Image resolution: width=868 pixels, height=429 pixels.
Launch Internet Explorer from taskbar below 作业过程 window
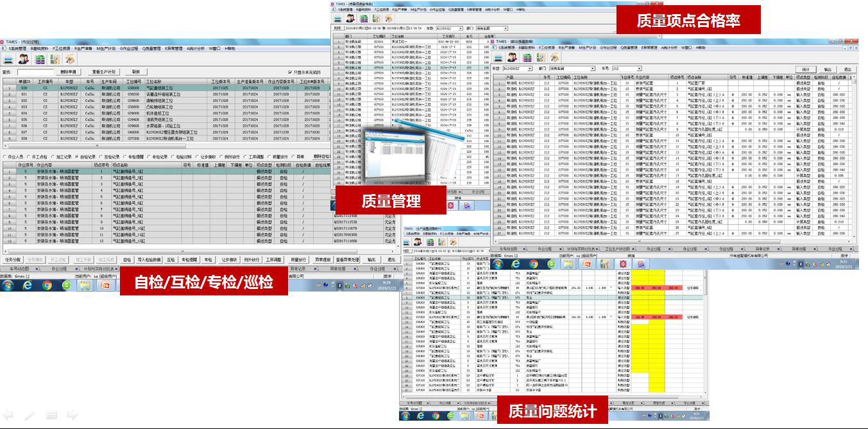pos(28,285)
